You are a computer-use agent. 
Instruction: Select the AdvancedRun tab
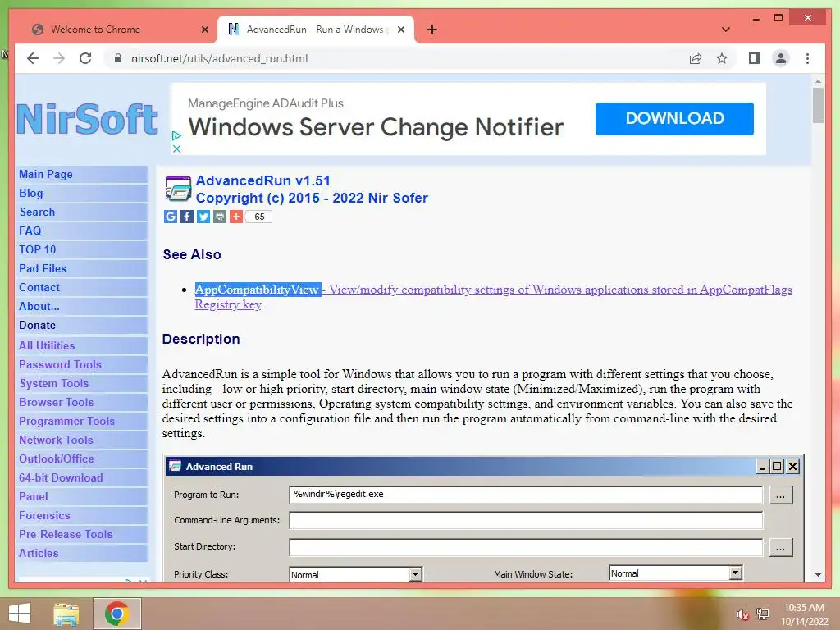(316, 30)
